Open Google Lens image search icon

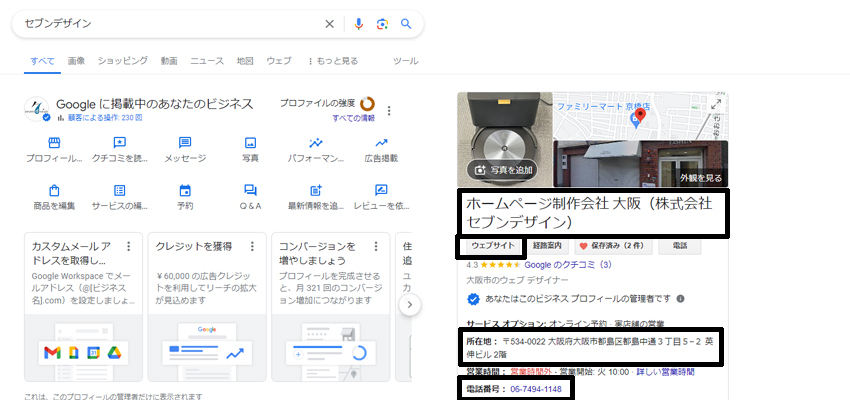[x=383, y=24]
